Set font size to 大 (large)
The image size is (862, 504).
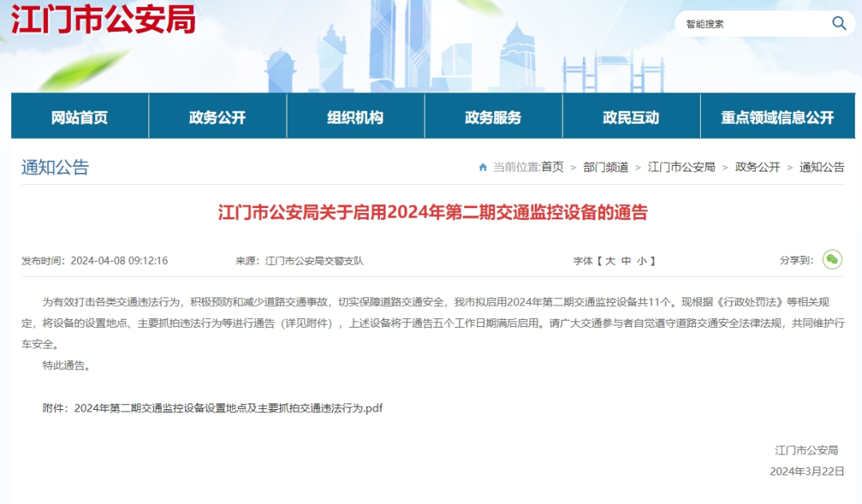pyautogui.click(x=610, y=261)
